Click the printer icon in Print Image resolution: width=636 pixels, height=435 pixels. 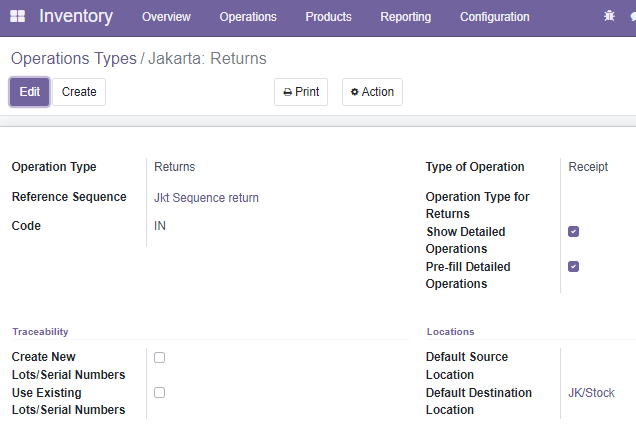(288, 93)
